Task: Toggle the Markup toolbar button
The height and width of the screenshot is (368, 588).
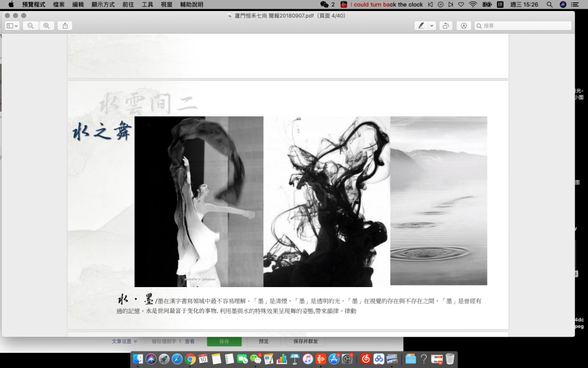Action: click(x=464, y=26)
